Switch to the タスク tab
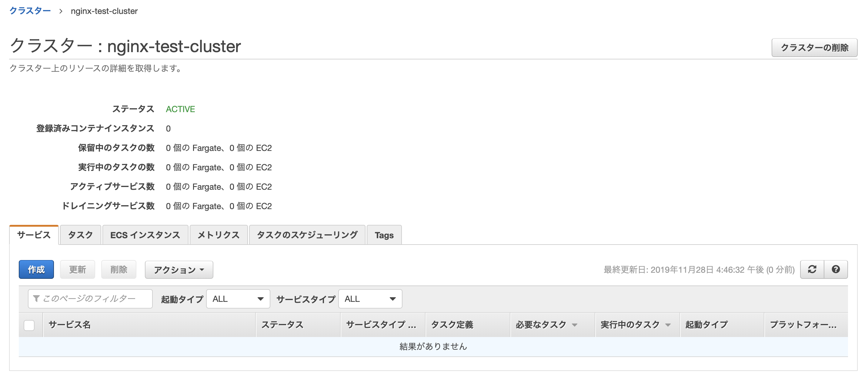The width and height of the screenshot is (868, 377). [80, 235]
